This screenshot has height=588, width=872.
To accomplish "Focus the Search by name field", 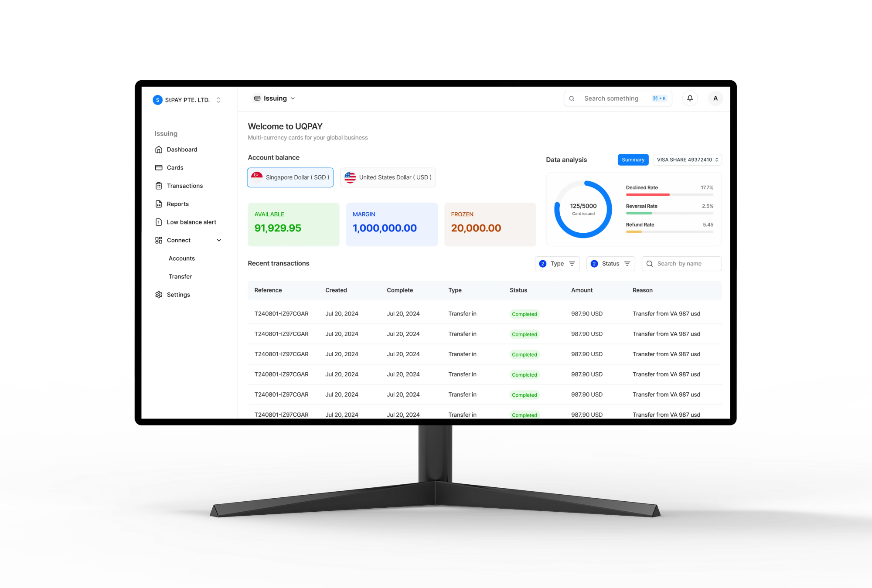I will (x=681, y=264).
